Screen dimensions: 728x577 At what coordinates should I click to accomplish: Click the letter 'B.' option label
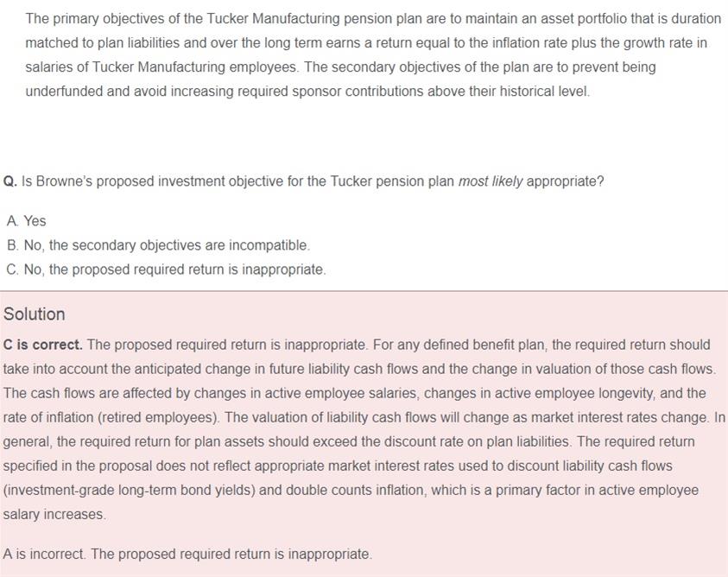coord(13,244)
